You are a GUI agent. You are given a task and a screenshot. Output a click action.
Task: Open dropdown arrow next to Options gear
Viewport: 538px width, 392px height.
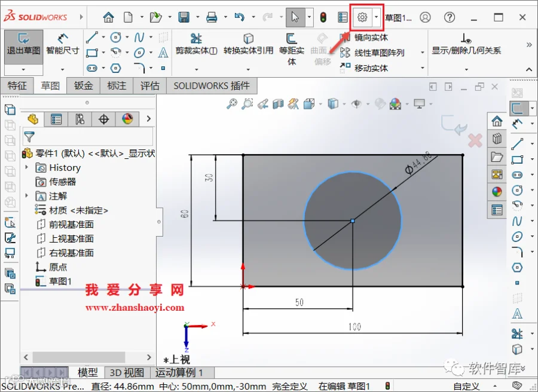[377, 17]
